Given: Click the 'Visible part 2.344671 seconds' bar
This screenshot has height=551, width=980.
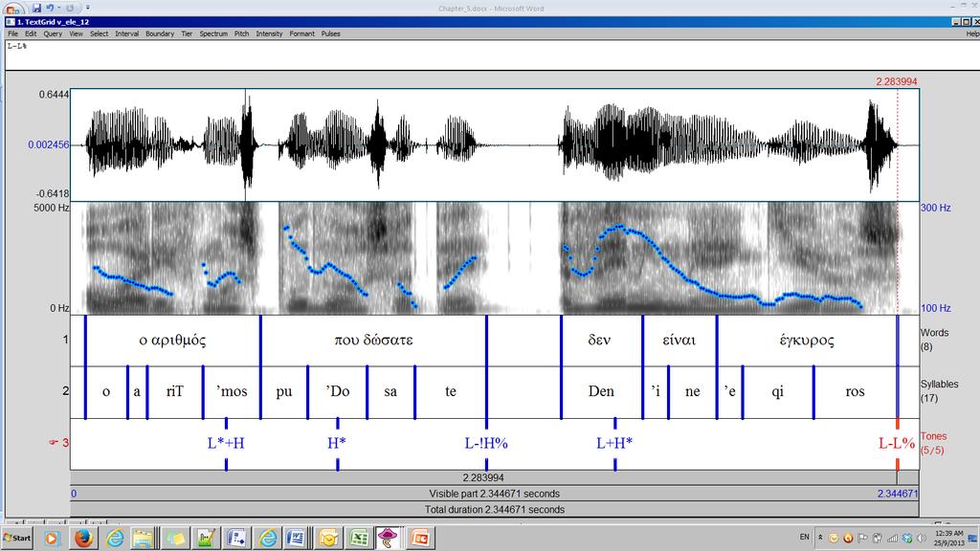Looking at the screenshot, I should point(495,494).
